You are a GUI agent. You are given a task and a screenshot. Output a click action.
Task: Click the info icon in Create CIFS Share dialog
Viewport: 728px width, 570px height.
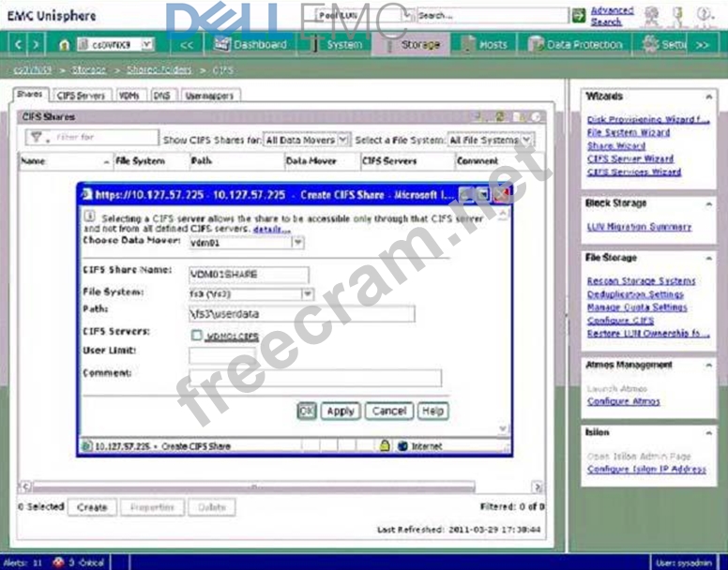(x=90, y=217)
